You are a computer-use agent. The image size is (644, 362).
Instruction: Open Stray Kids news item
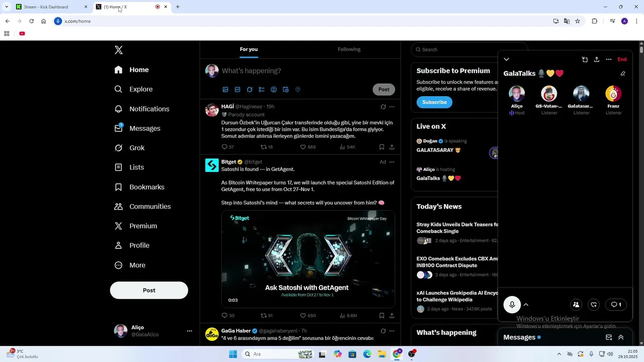(455, 233)
